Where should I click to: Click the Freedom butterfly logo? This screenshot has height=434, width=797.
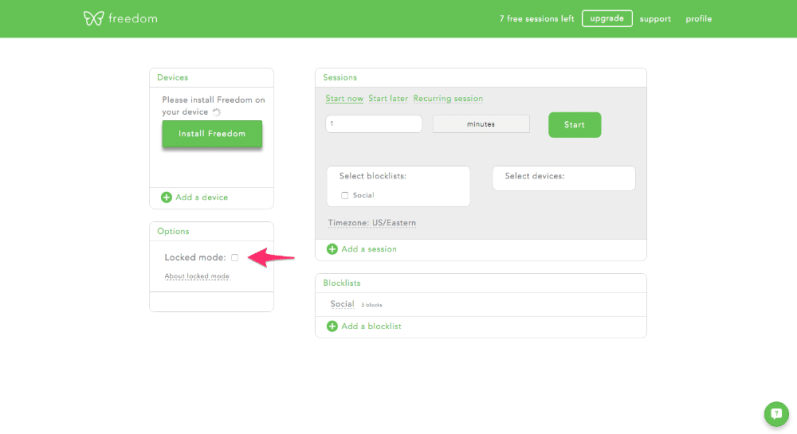point(94,19)
